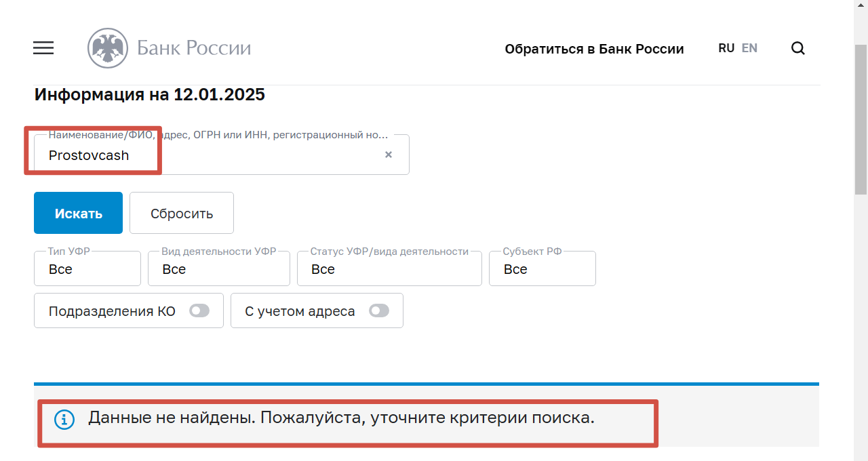Switch site language to EN
Image resolution: width=868 pixels, height=461 pixels.
[749, 48]
